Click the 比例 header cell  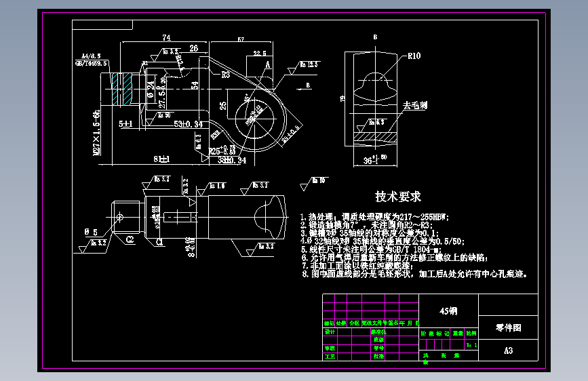point(471,333)
